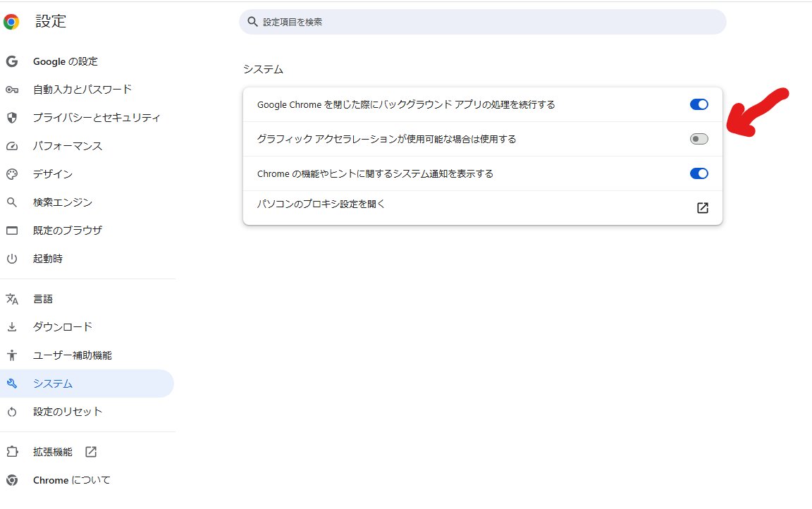Select the パフォーマンス speedometer icon
Viewport: 812px width, 509px height.
click(x=12, y=146)
